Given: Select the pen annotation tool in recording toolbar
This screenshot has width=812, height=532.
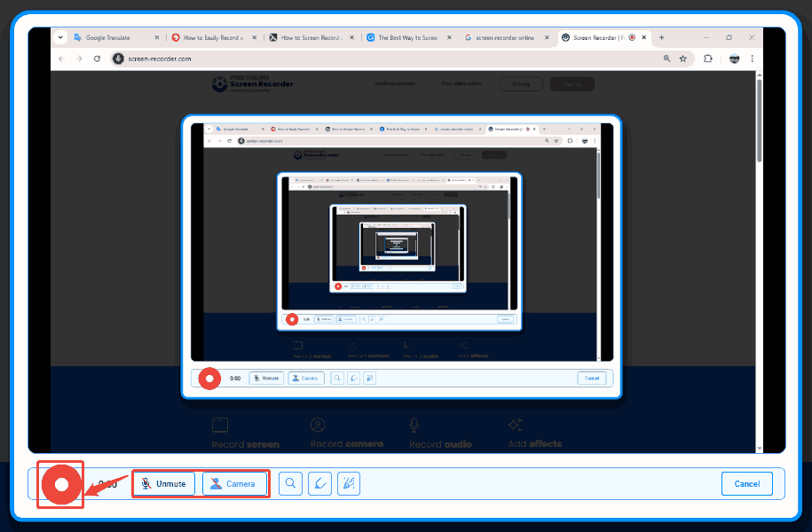Looking at the screenshot, I should [319, 483].
